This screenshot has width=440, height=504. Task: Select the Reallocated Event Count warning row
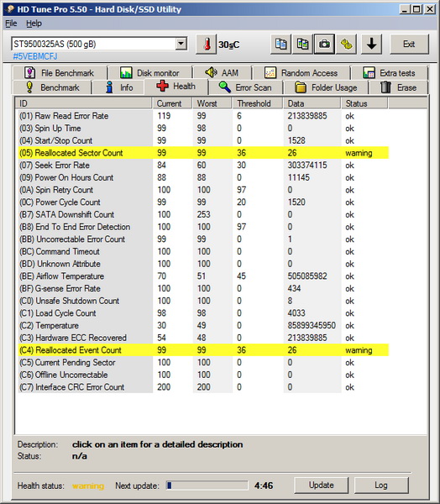[203, 350]
